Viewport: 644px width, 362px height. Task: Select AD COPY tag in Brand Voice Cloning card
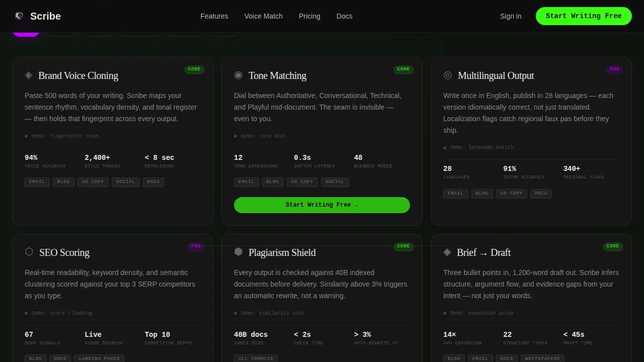[93, 182]
